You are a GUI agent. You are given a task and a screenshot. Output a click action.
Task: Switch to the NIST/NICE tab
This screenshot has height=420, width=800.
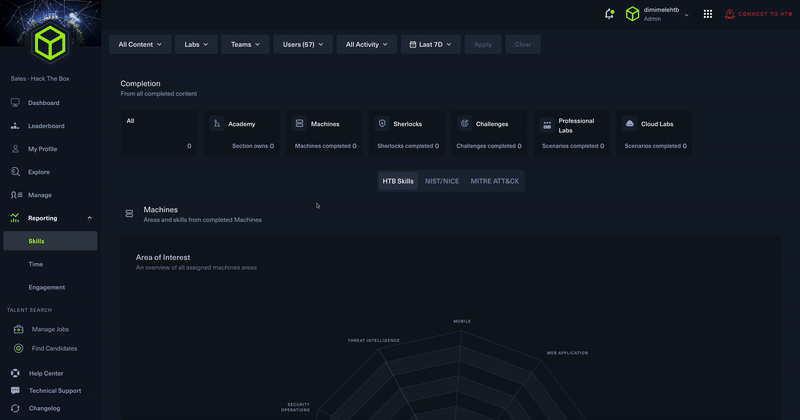pyautogui.click(x=442, y=181)
